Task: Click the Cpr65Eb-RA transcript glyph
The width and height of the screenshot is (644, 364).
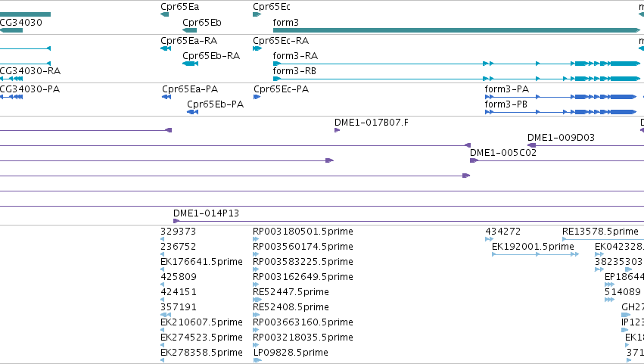Action: (x=190, y=64)
